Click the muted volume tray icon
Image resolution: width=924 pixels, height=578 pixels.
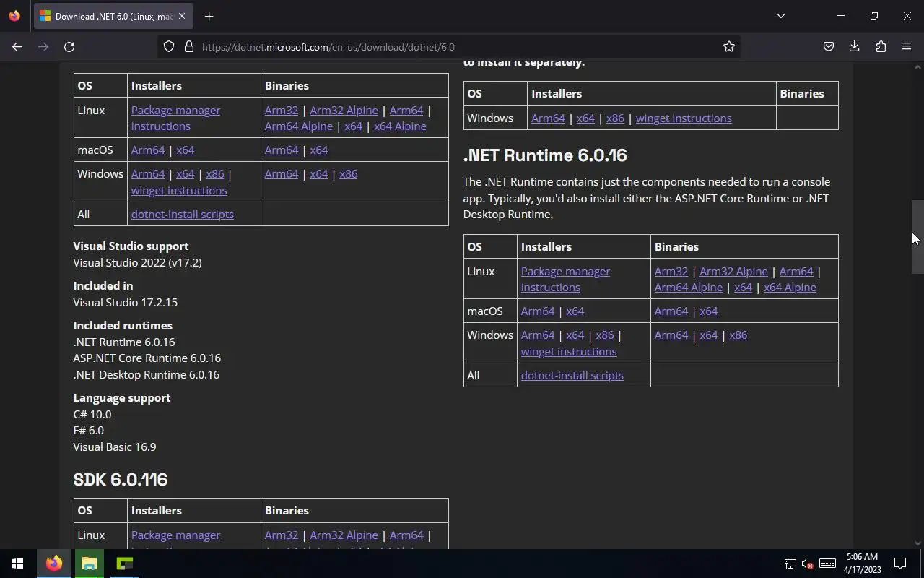tap(808, 564)
